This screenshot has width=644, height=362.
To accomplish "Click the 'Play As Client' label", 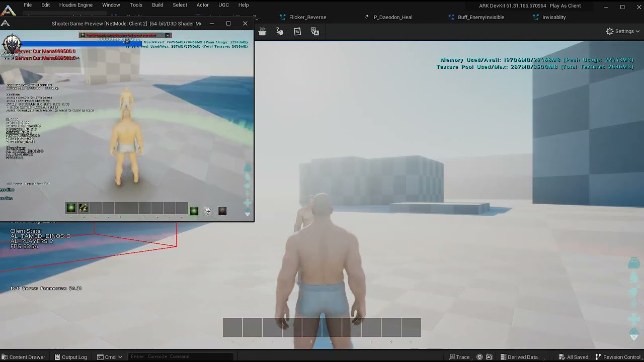I will 565,6.
